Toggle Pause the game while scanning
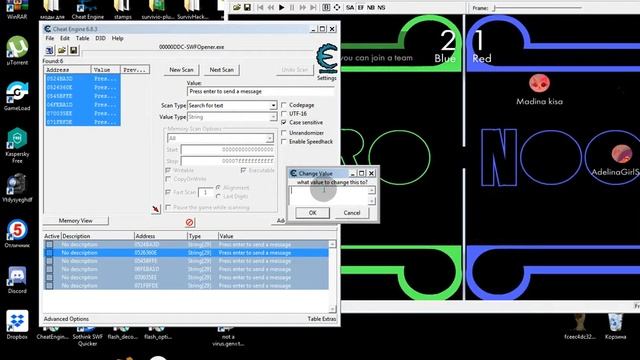The image size is (640, 360). tap(168, 207)
